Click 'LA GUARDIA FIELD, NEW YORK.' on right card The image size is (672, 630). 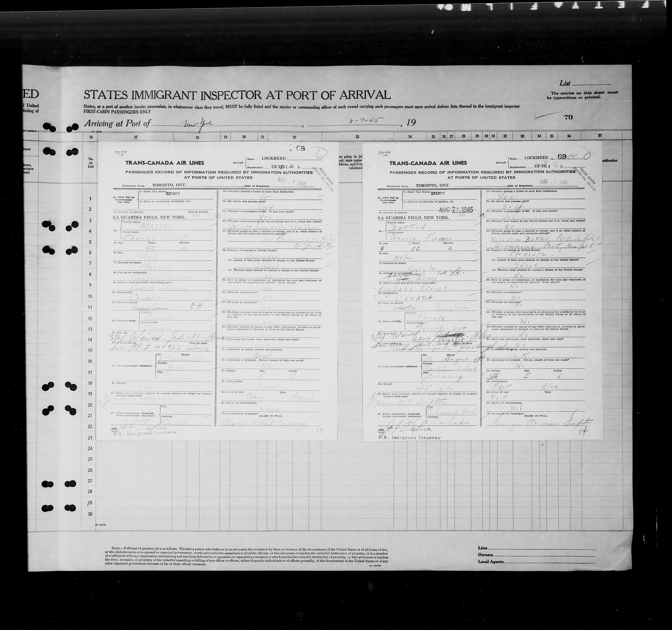(413, 218)
